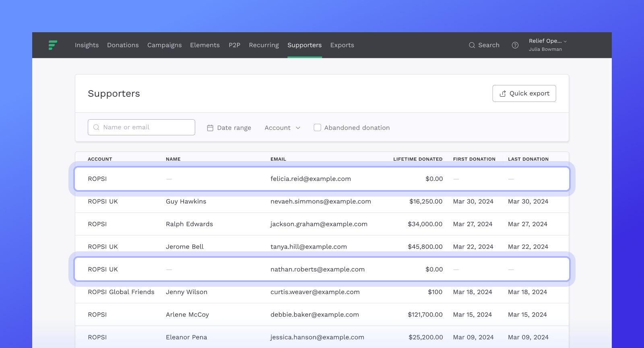Click magnifier icon in Name or email field

(96, 127)
